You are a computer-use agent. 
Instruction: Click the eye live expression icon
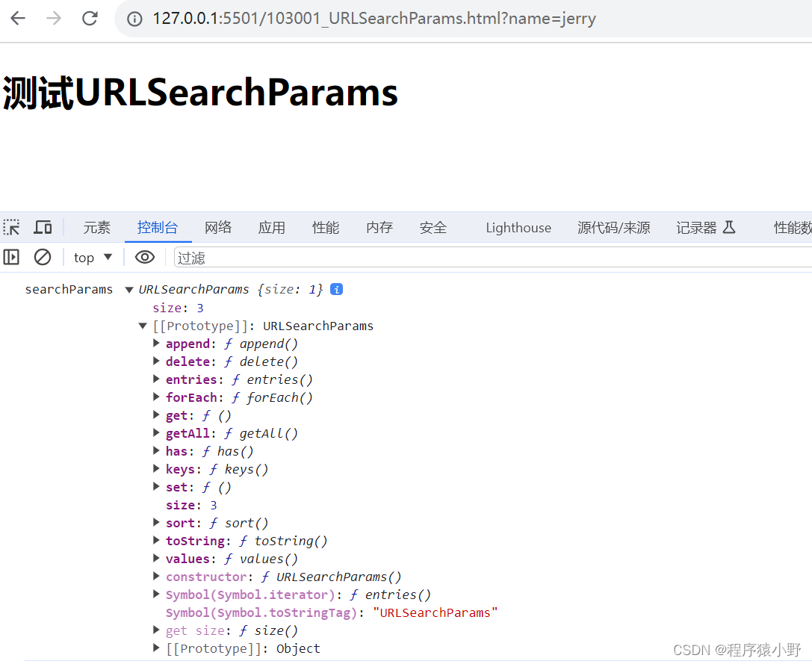[x=145, y=258]
